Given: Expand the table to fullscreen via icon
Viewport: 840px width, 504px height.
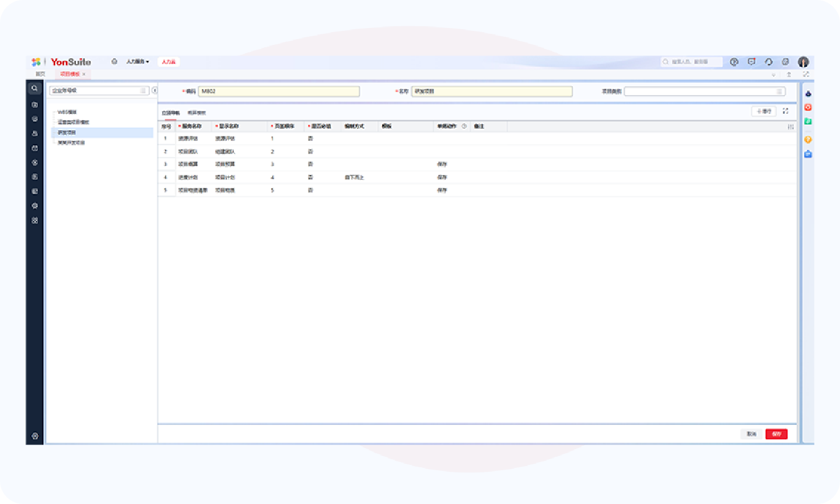Looking at the screenshot, I should click(786, 111).
